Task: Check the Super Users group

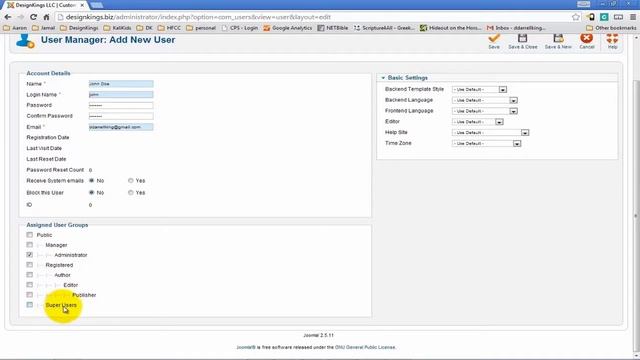Action: 29,304
